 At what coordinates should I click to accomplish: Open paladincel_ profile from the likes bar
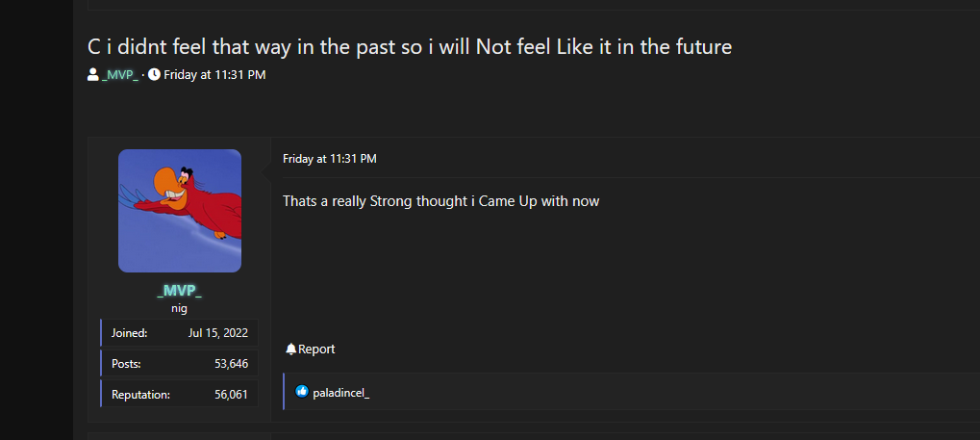[340, 393]
